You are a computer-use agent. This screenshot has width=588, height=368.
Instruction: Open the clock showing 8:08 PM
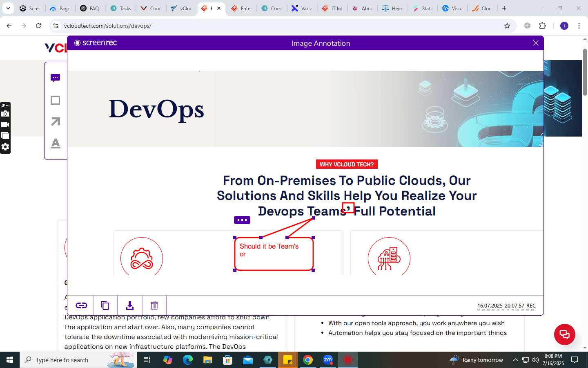click(x=553, y=360)
